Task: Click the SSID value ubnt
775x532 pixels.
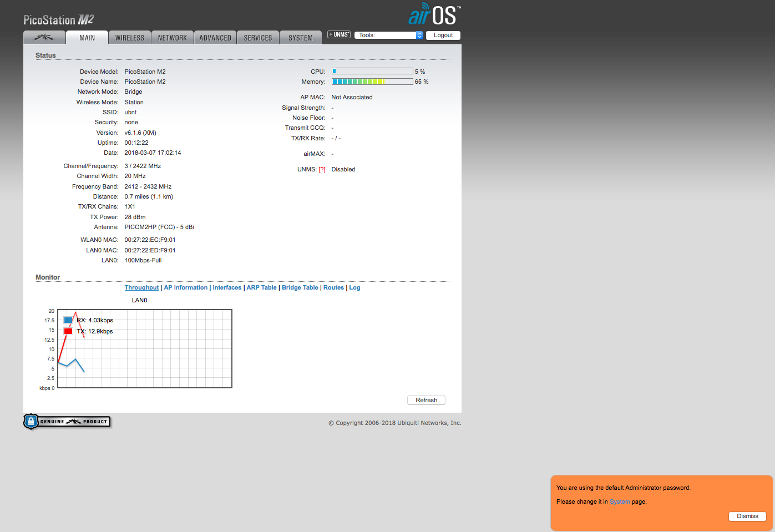Action: coord(130,112)
